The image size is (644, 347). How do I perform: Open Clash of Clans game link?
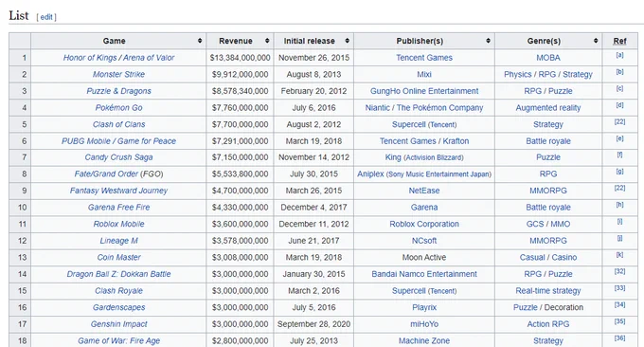(x=118, y=124)
